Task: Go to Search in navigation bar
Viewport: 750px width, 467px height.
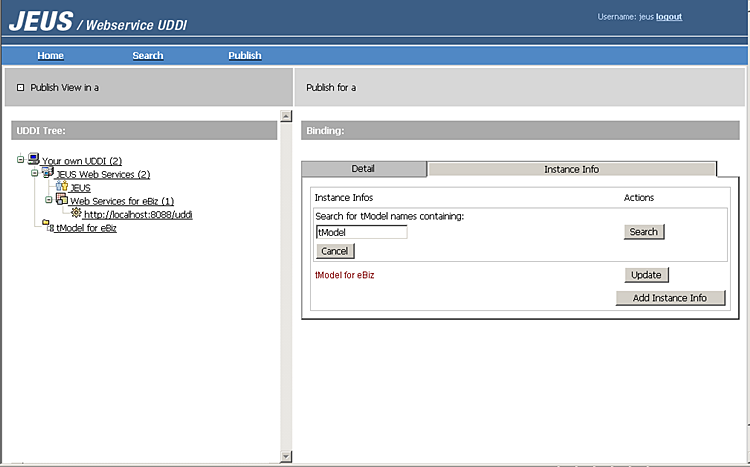Action: click(x=148, y=56)
